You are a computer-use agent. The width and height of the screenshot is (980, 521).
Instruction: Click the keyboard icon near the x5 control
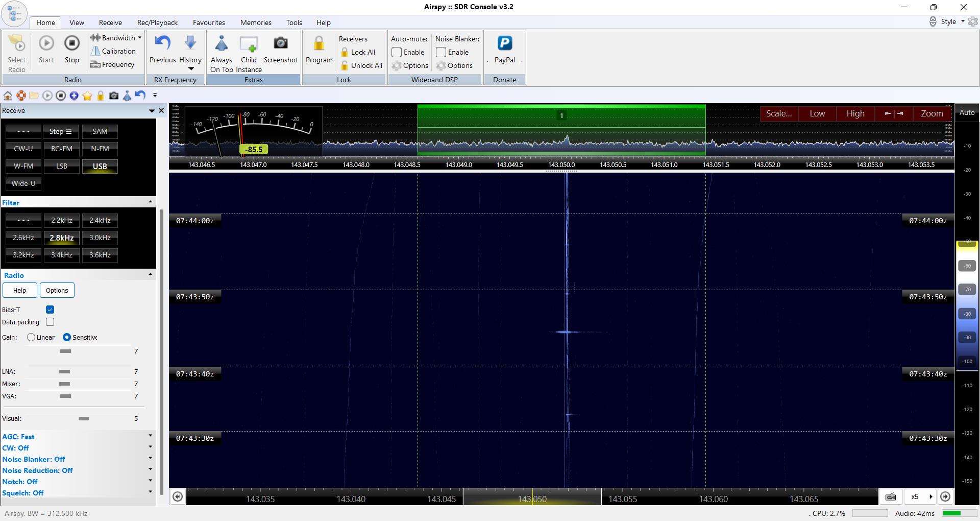click(891, 496)
